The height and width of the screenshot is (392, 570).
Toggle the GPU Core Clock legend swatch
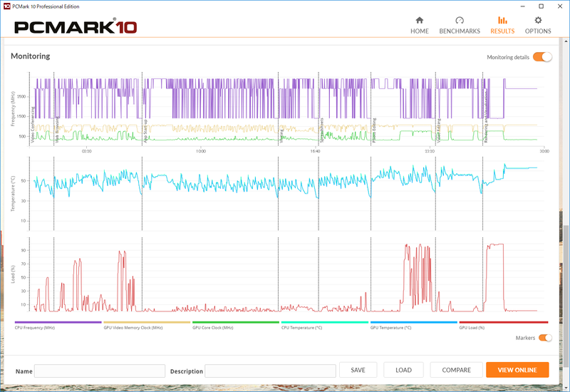click(236, 322)
